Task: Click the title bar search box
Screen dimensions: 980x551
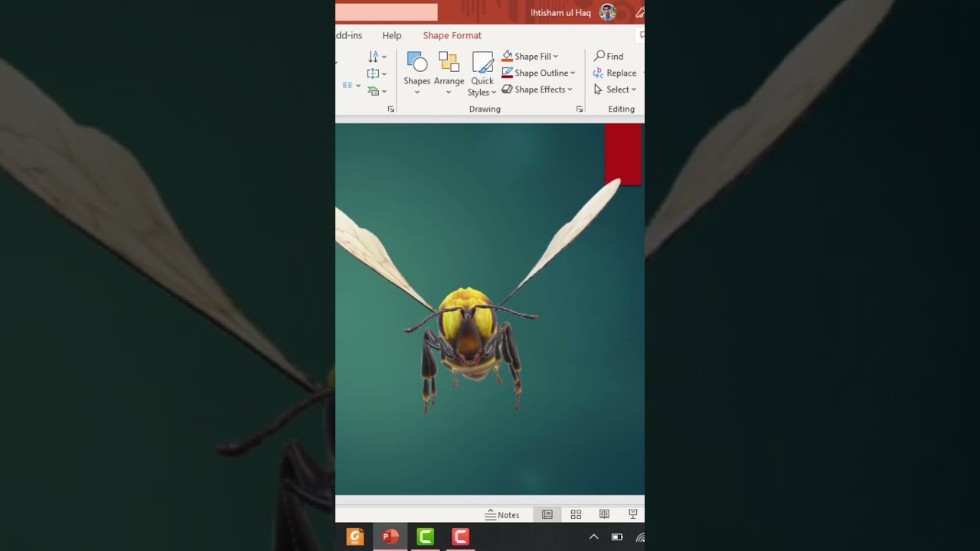Action: pos(387,12)
